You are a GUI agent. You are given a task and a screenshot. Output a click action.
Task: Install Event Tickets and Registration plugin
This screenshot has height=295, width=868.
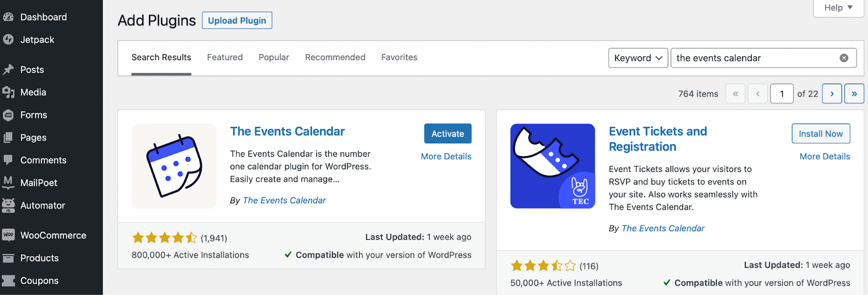click(x=820, y=134)
